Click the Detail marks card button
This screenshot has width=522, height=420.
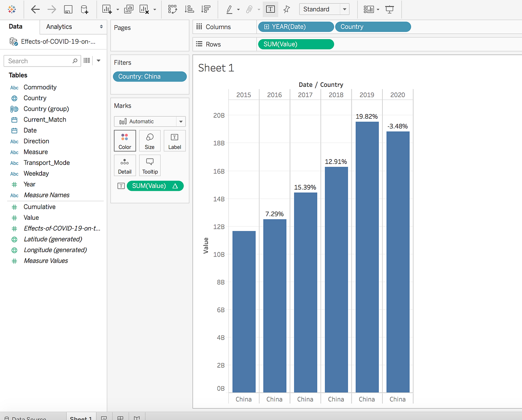tap(125, 166)
